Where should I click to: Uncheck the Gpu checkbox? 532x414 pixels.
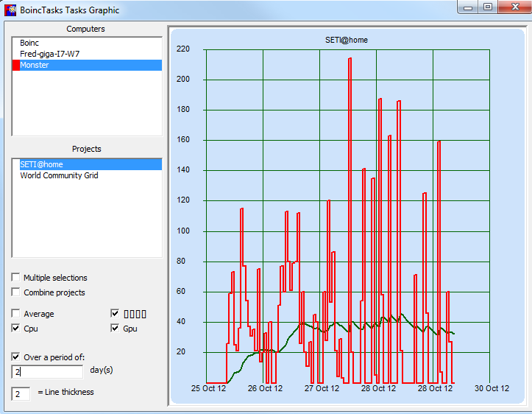coord(115,328)
